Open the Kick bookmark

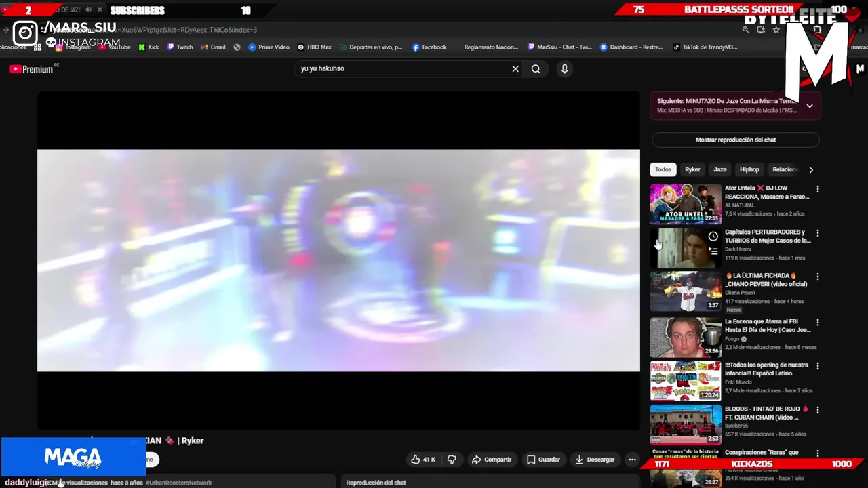[x=149, y=47]
